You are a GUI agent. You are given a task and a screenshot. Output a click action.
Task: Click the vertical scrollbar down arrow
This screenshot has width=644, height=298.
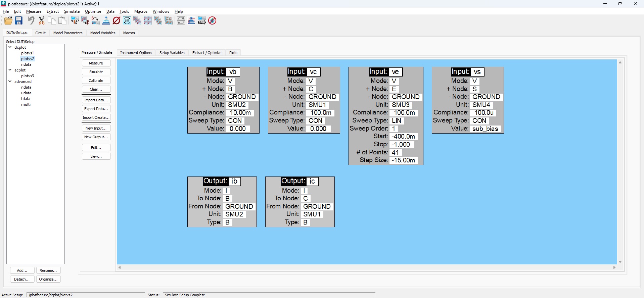[x=620, y=262]
